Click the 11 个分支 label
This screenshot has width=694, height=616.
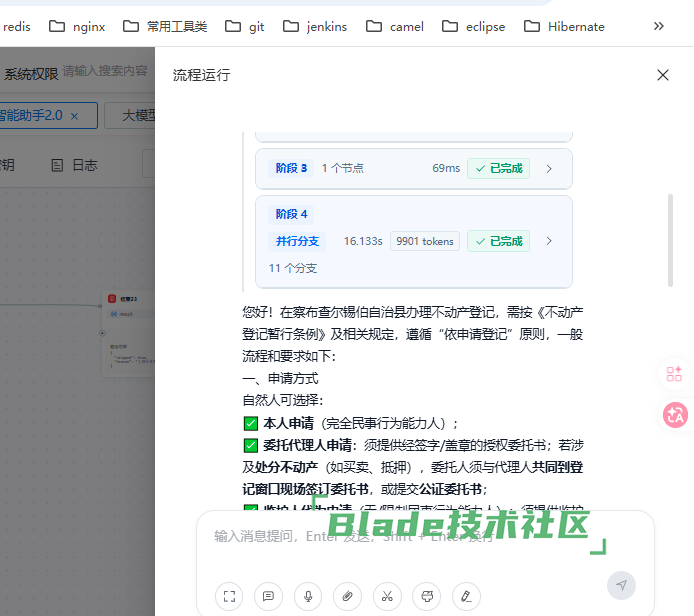click(293, 268)
